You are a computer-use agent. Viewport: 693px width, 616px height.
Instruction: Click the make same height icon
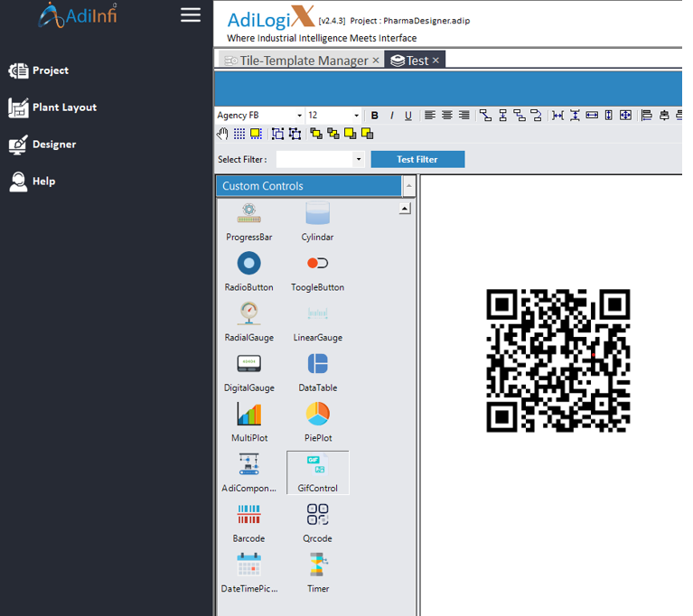pos(609,116)
